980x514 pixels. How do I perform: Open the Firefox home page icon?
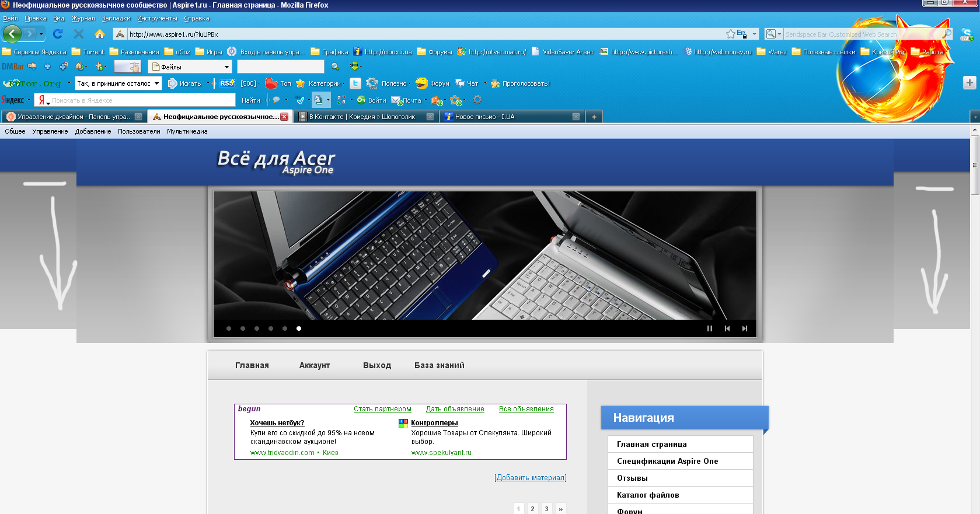tap(100, 34)
